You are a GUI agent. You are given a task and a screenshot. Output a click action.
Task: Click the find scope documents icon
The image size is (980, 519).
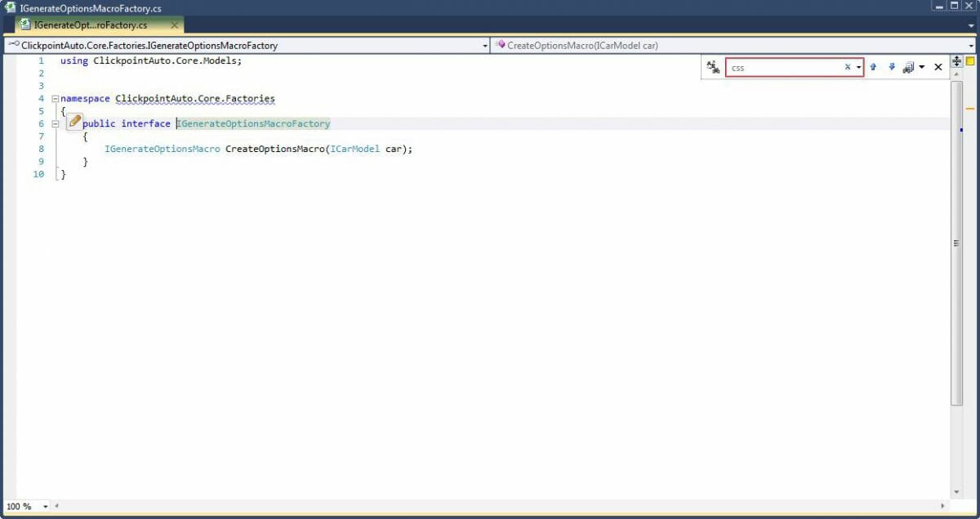(908, 67)
